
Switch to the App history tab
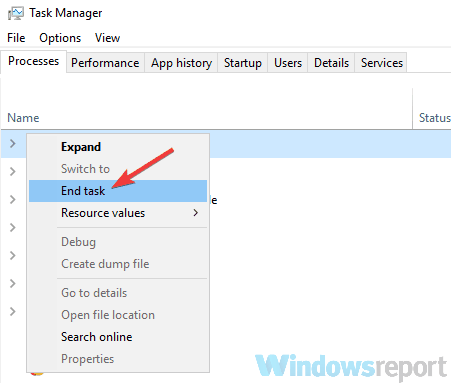[x=181, y=63]
